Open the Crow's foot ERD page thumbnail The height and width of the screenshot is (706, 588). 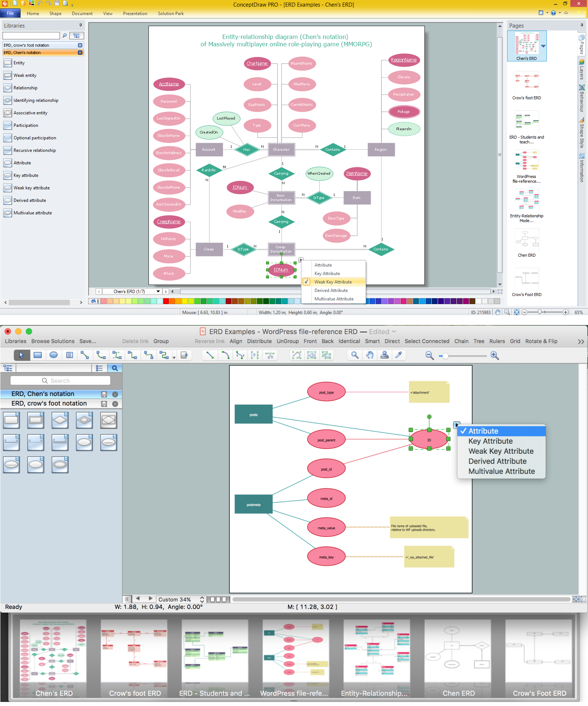527,85
